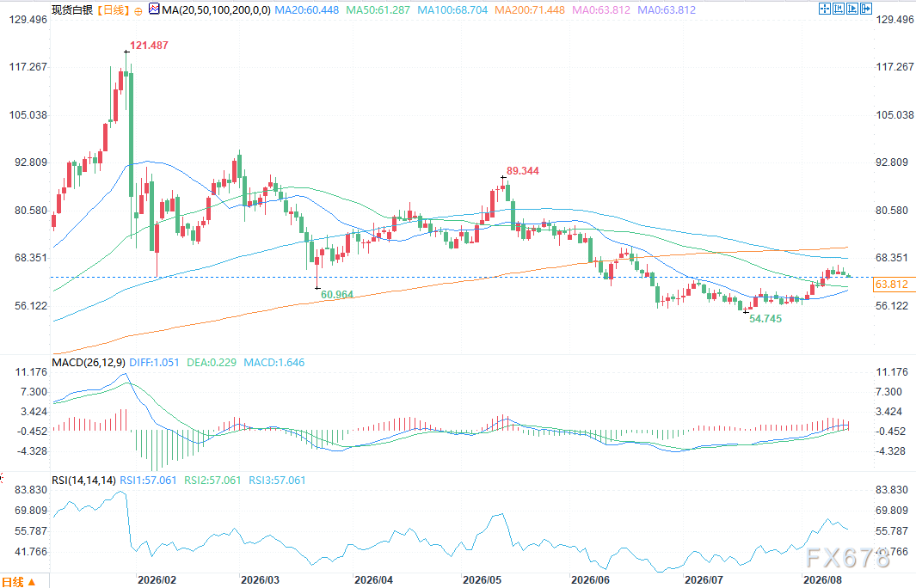Click the orange circled-plus icon after 日线
Screen dimensions: 916x588
[x=138, y=11]
